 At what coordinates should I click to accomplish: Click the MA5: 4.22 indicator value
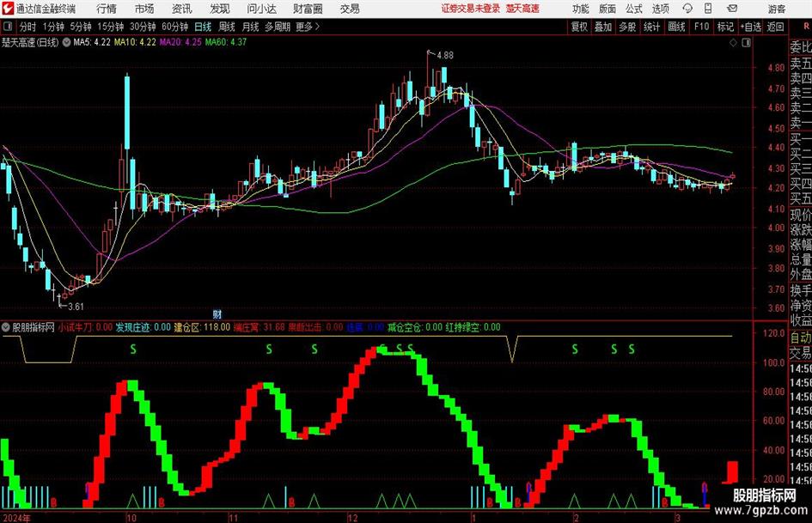point(92,42)
